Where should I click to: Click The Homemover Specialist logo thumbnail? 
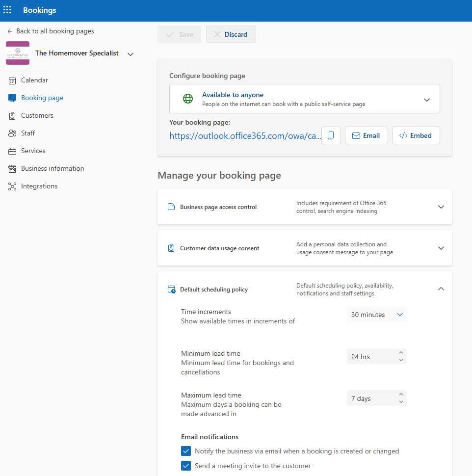point(18,53)
